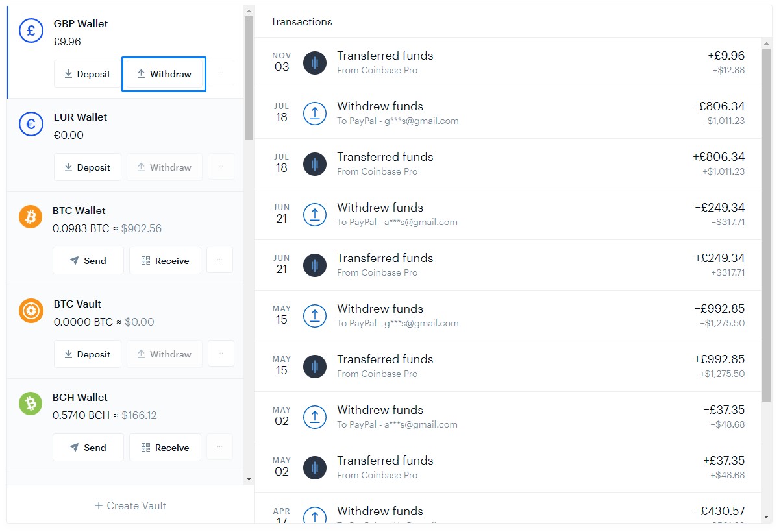Click the EUR Wallet euro sign icon

[31, 124]
